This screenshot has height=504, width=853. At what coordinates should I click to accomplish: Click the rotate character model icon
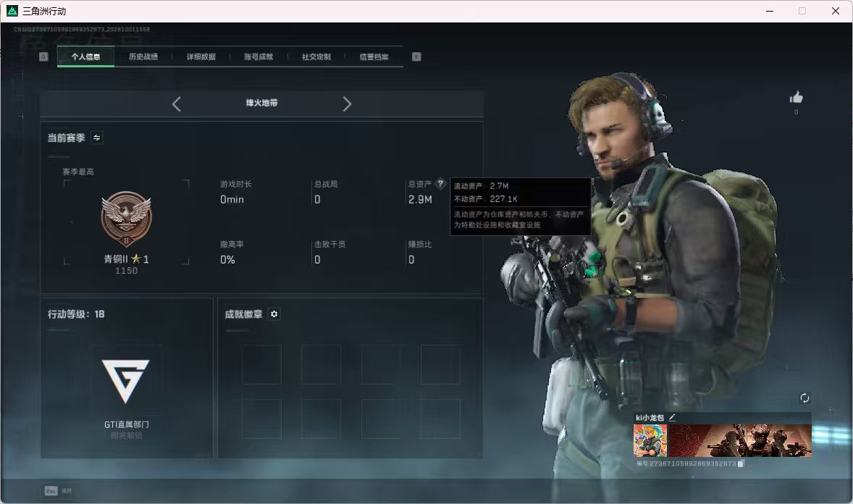[x=804, y=398]
